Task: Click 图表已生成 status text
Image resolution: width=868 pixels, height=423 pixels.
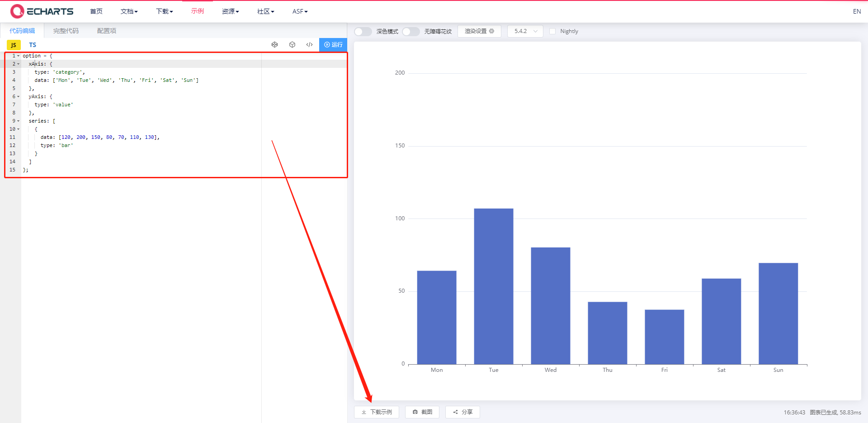Action: click(824, 413)
